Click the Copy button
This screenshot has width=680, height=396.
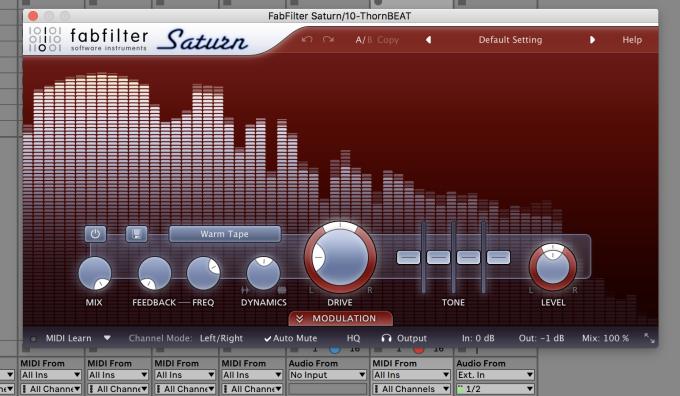[x=388, y=40]
